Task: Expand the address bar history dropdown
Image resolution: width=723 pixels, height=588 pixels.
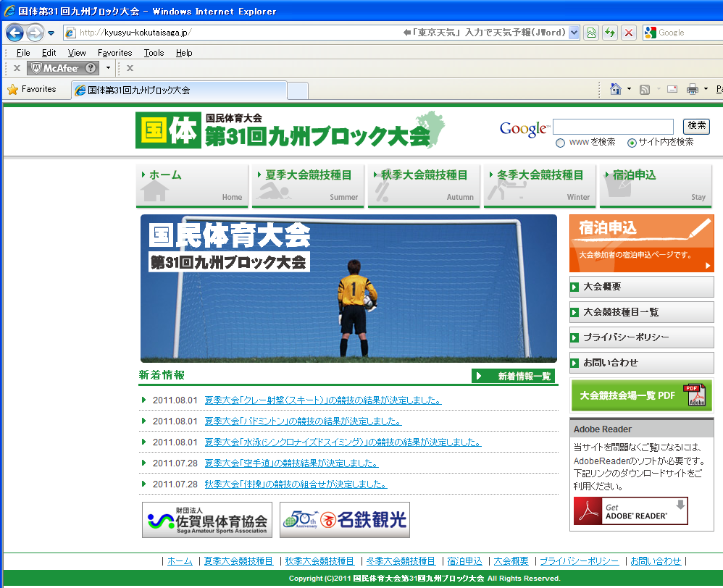Action: pos(574,33)
